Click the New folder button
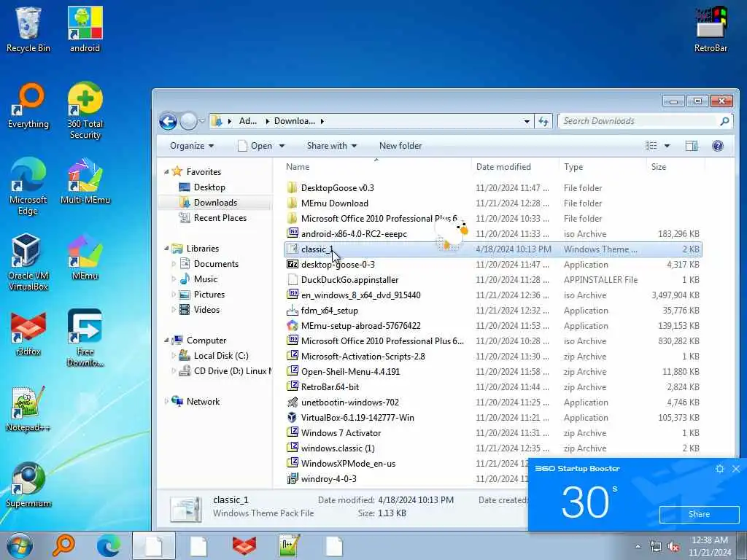747x560 pixels. pyautogui.click(x=400, y=146)
